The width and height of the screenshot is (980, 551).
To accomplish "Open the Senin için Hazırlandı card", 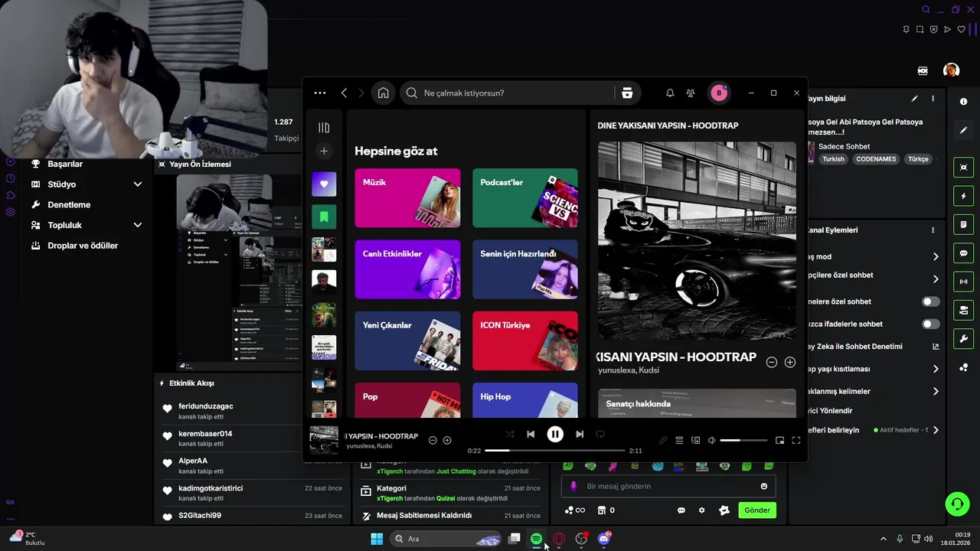I will coord(525,269).
